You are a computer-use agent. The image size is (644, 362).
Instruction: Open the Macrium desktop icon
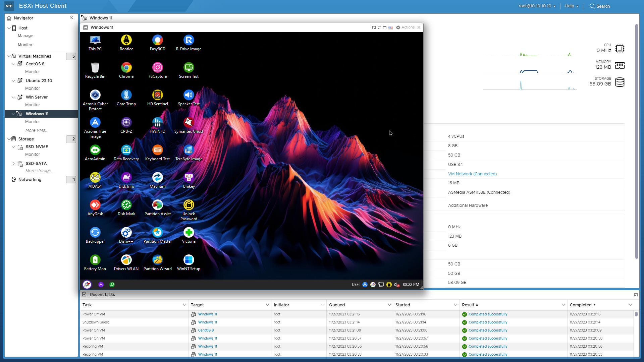[157, 178]
